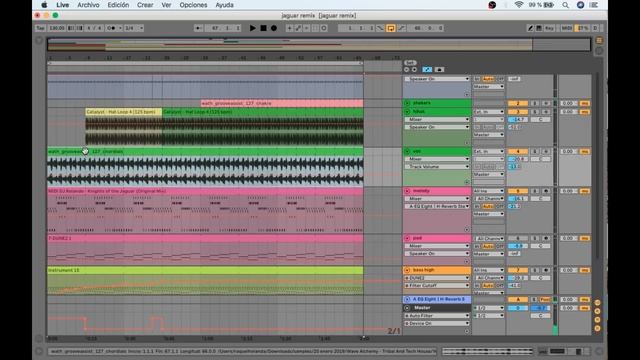Viewport: 640px width, 360px height.
Task: Open the Opciones menu
Action: pos(193,5)
